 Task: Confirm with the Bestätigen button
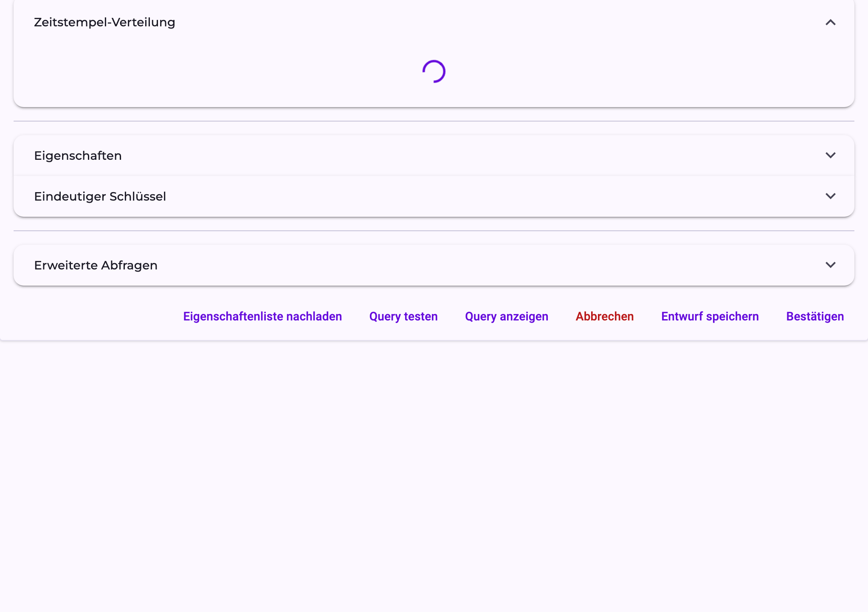coord(815,317)
